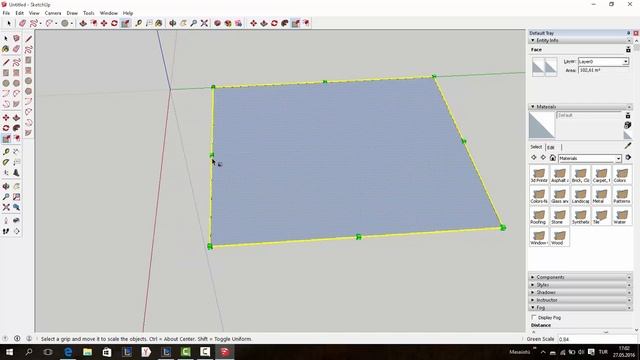The height and width of the screenshot is (360, 640).
Task: Open the Asphalt materials folder
Action: pos(560,174)
